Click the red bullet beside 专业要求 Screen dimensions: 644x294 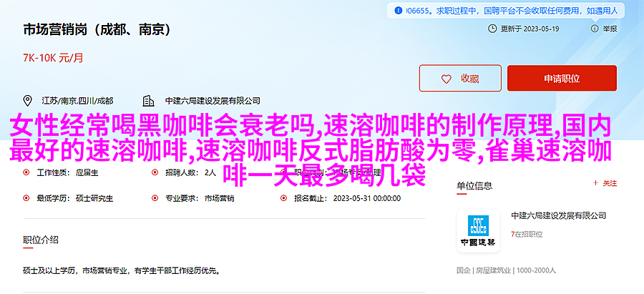(x=155, y=198)
